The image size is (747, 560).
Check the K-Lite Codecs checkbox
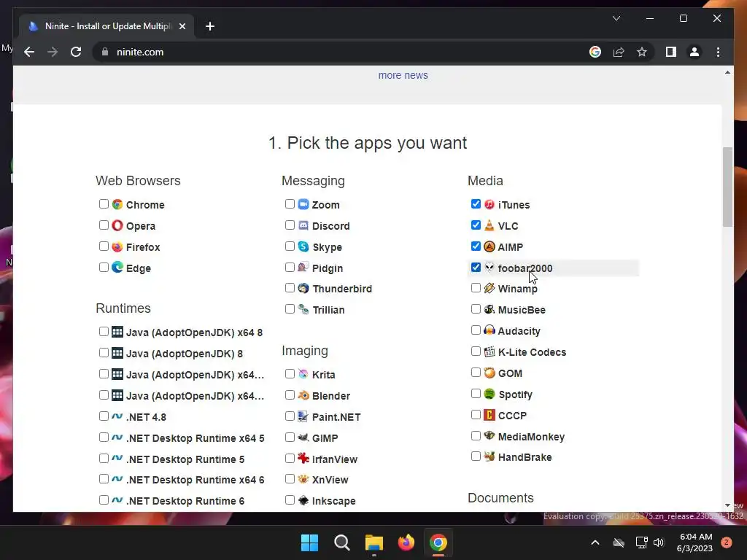pyautogui.click(x=476, y=351)
